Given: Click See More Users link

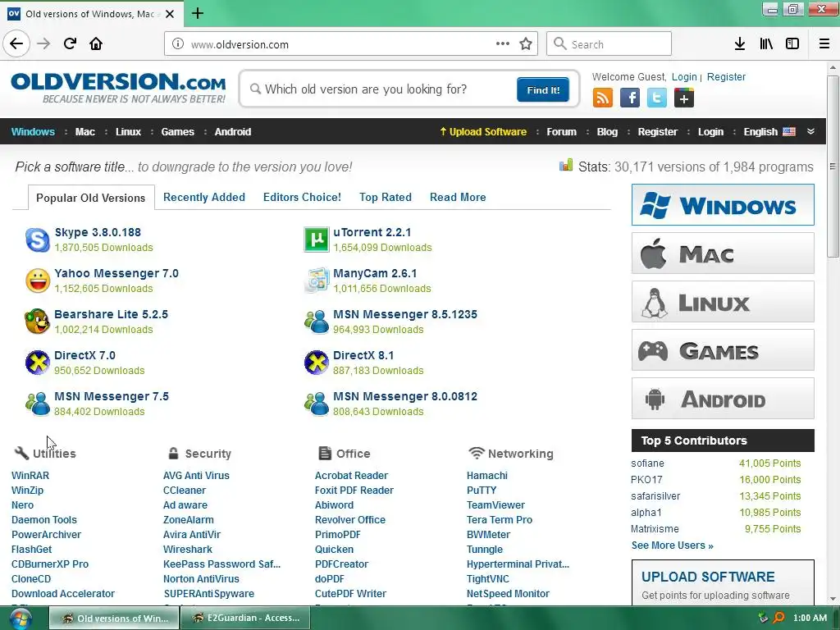Looking at the screenshot, I should (673, 546).
